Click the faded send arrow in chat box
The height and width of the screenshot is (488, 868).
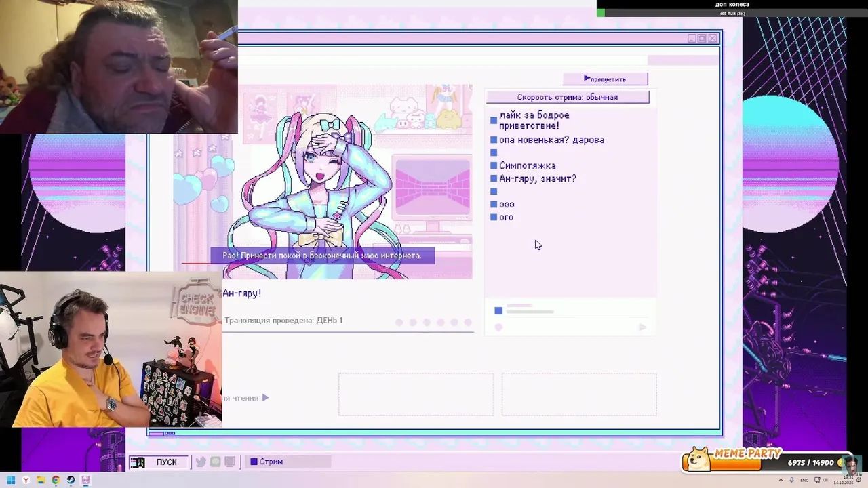[x=643, y=327]
